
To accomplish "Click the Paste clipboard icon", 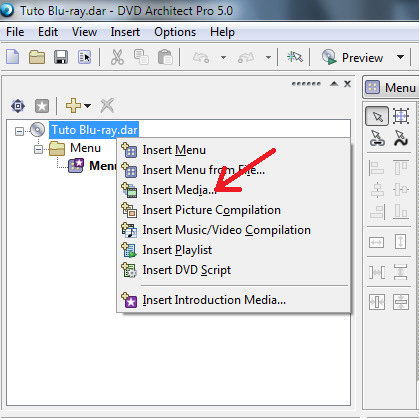I will [165, 57].
